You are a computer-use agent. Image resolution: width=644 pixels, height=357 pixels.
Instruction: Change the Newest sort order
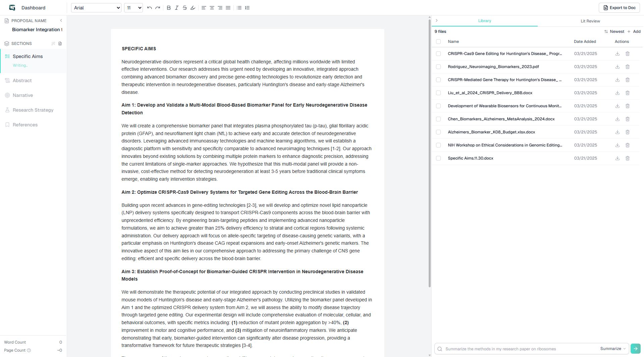[x=614, y=32]
